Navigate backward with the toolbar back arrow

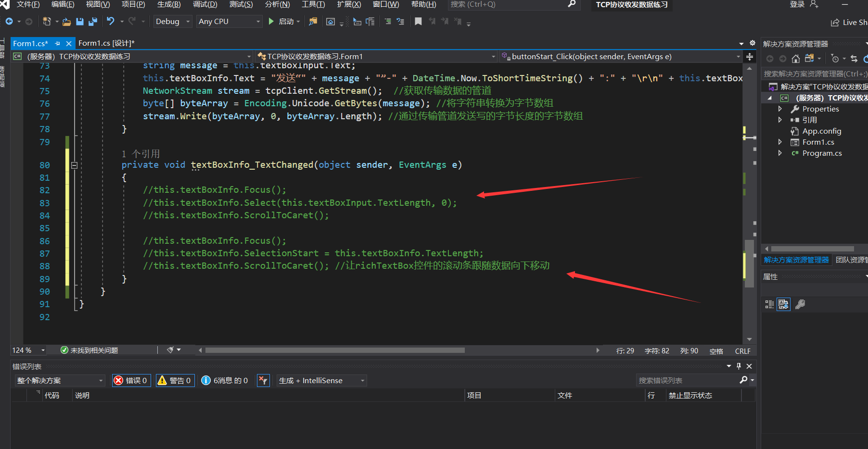pos(9,22)
